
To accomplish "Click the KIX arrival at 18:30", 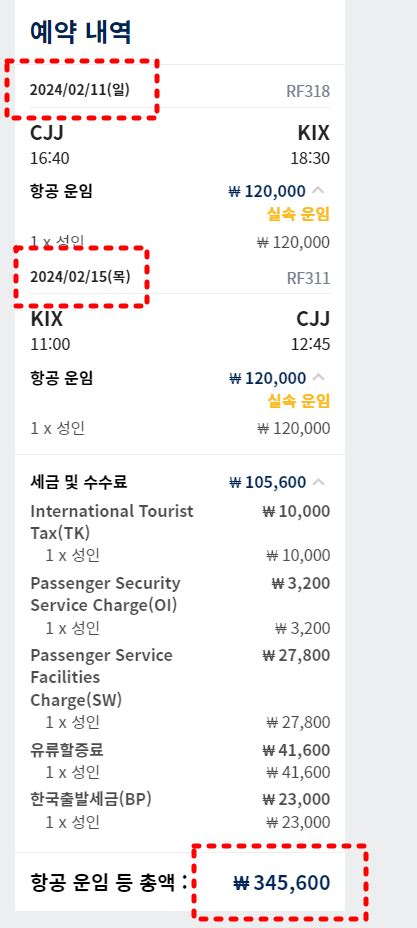I will (313, 133).
